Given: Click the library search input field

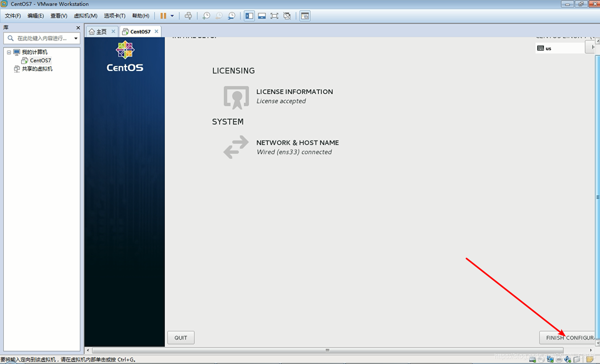Looking at the screenshot, I should point(42,38).
